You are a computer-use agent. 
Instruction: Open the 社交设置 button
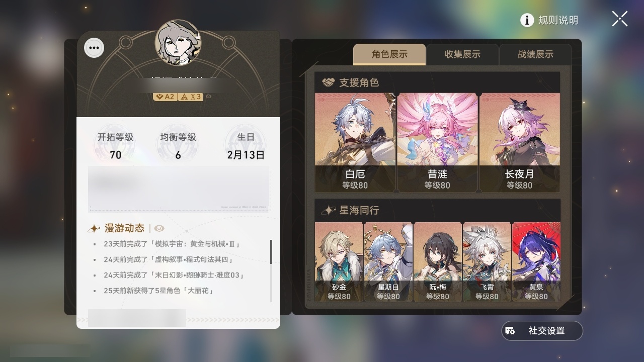[542, 331]
